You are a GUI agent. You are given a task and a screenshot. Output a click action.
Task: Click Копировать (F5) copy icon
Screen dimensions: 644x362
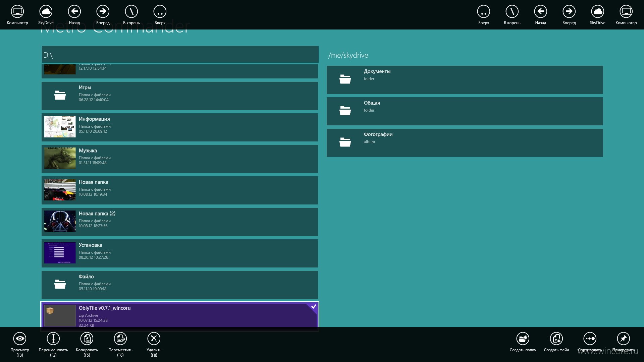(x=87, y=339)
